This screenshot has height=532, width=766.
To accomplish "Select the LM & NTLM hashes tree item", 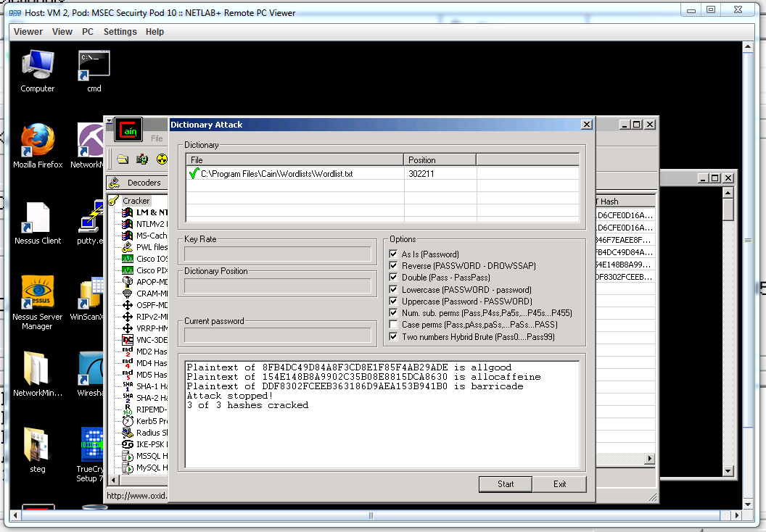I will 145,212.
